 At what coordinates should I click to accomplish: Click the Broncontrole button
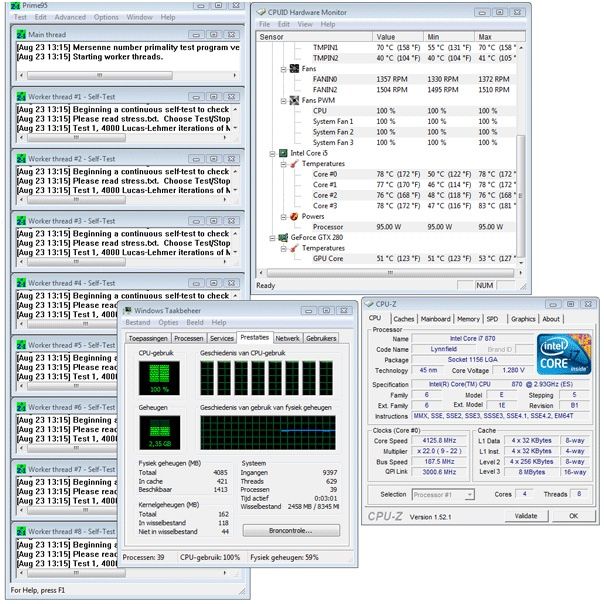(x=291, y=531)
